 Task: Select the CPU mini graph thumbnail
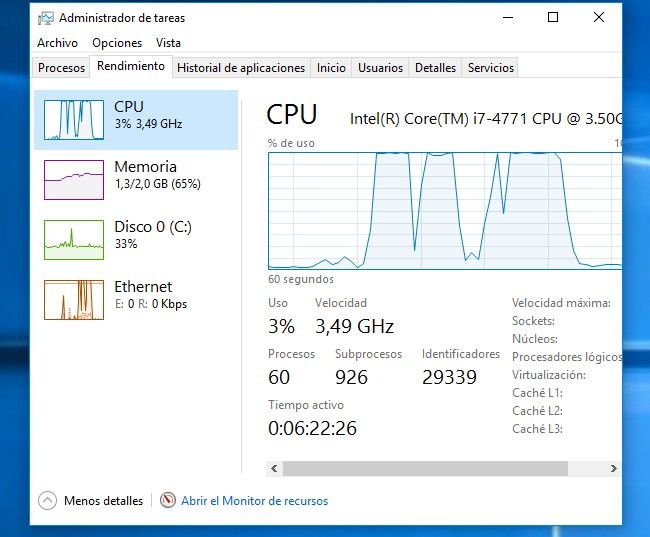click(x=74, y=120)
